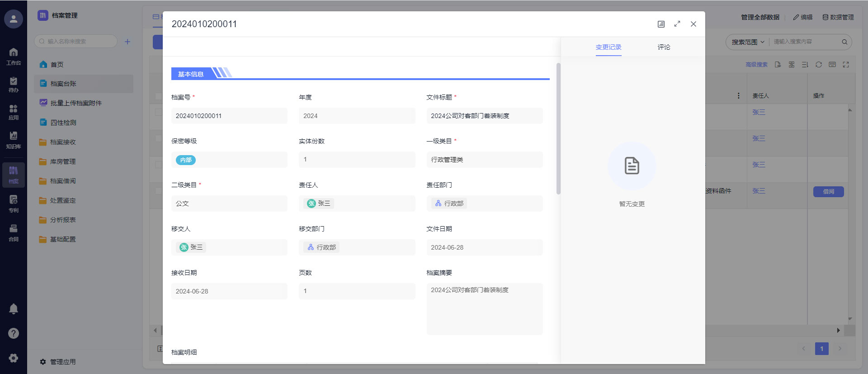Viewport: 868px width, 374px height.
Task: Open the 搜索范围 dropdown
Action: coord(748,42)
